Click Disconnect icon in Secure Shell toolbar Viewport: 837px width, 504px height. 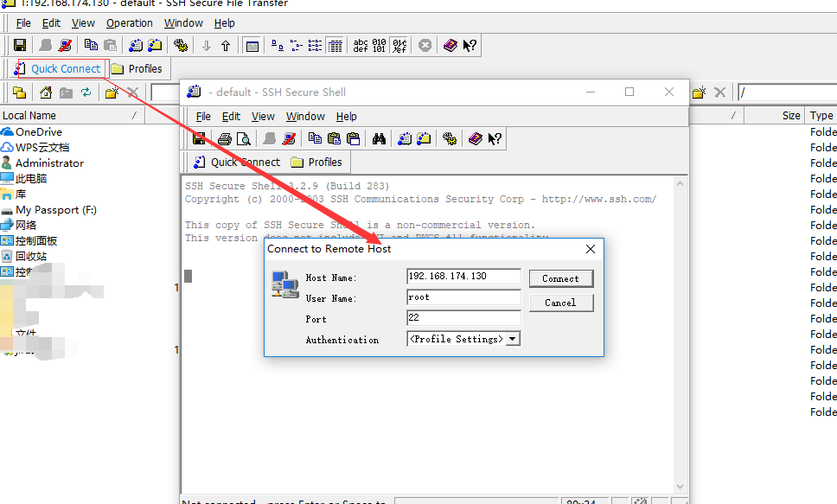click(289, 139)
